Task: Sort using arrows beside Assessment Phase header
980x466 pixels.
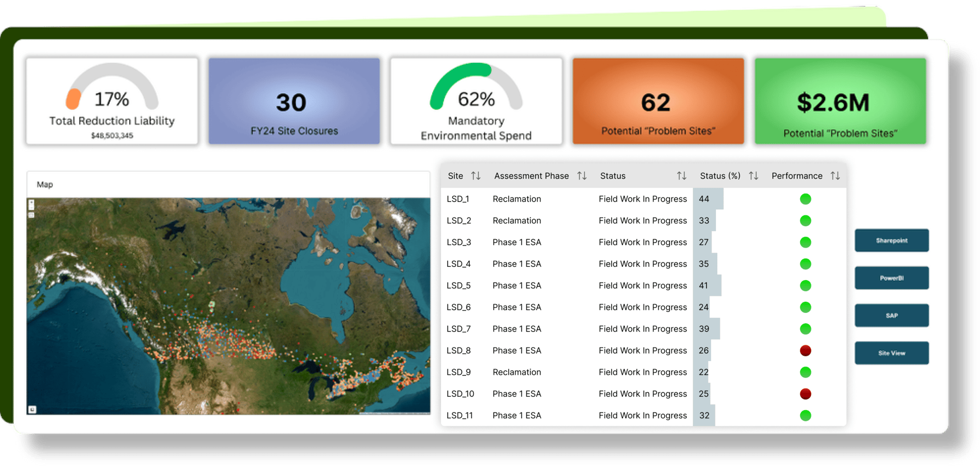Action: tap(582, 176)
